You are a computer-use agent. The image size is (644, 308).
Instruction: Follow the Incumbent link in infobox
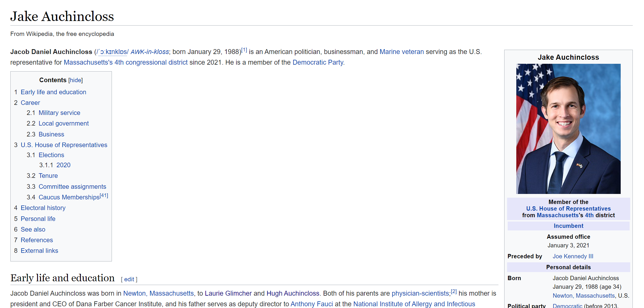click(x=568, y=226)
